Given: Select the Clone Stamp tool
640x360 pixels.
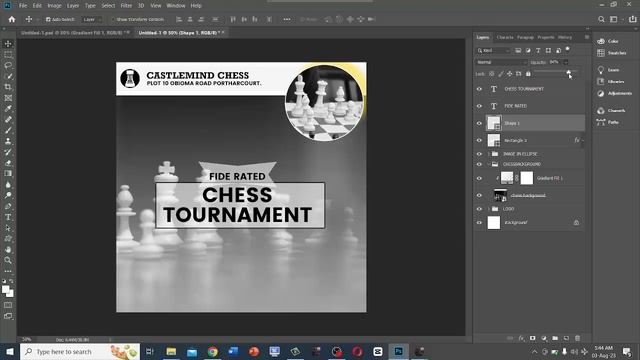Looking at the screenshot, I should tap(8, 141).
